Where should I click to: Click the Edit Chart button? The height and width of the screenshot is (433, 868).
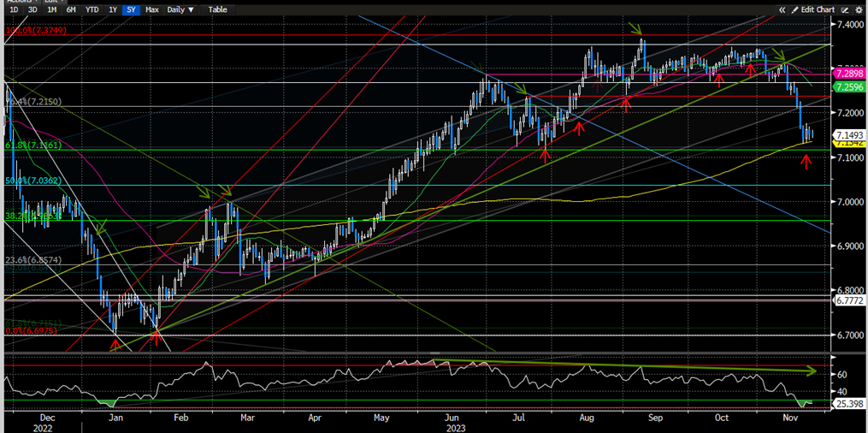813,9
